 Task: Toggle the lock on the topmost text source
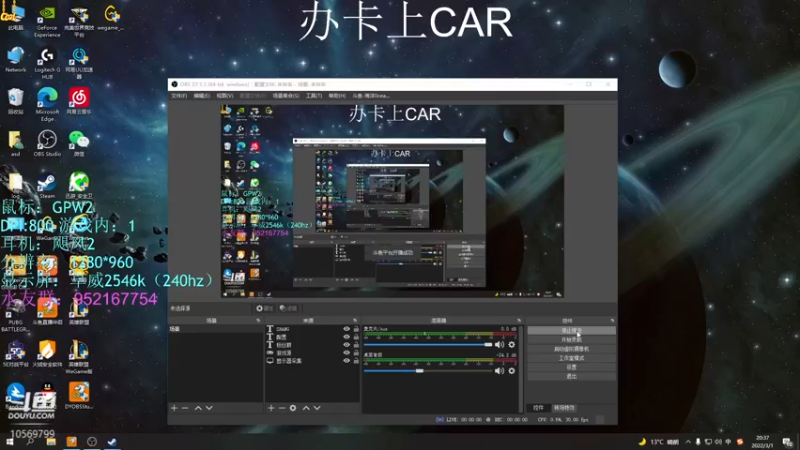(x=356, y=329)
